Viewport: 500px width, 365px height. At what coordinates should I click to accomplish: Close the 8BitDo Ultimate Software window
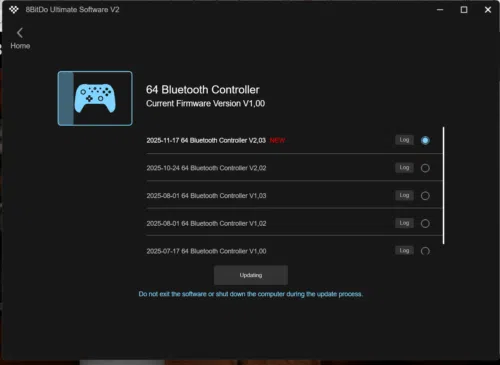tap(488, 10)
